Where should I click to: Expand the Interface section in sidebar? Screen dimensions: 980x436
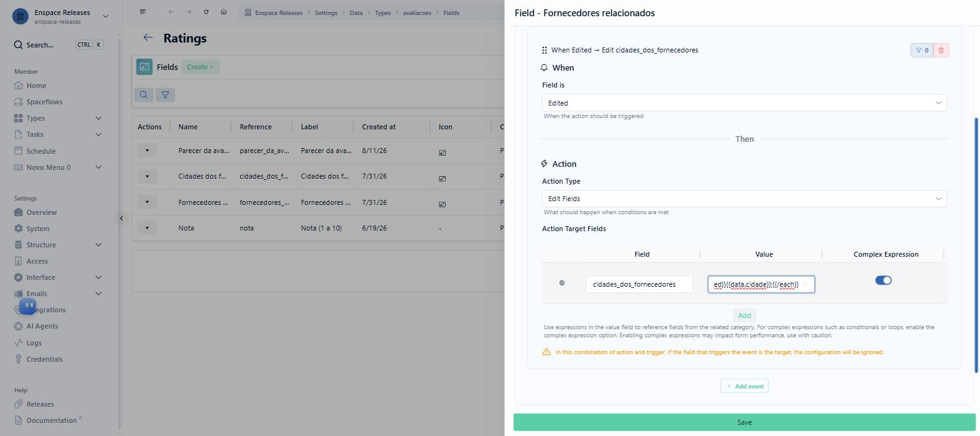point(98,277)
